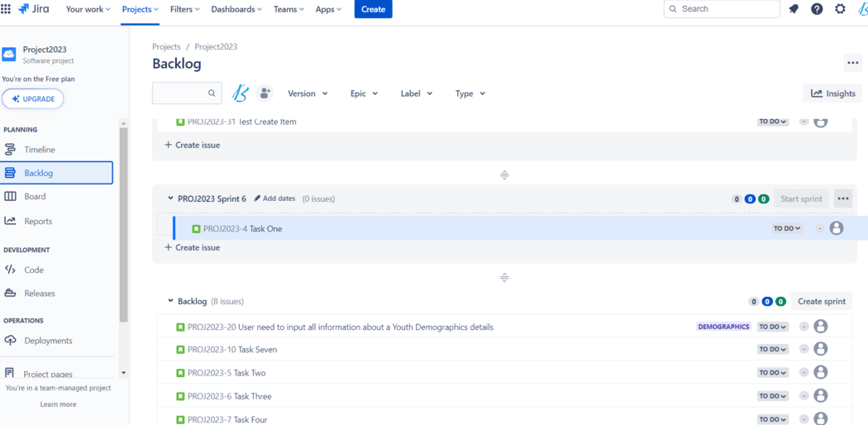This screenshot has height=425, width=868.
Task: Click the estimate badge for Task One
Action: (x=820, y=228)
